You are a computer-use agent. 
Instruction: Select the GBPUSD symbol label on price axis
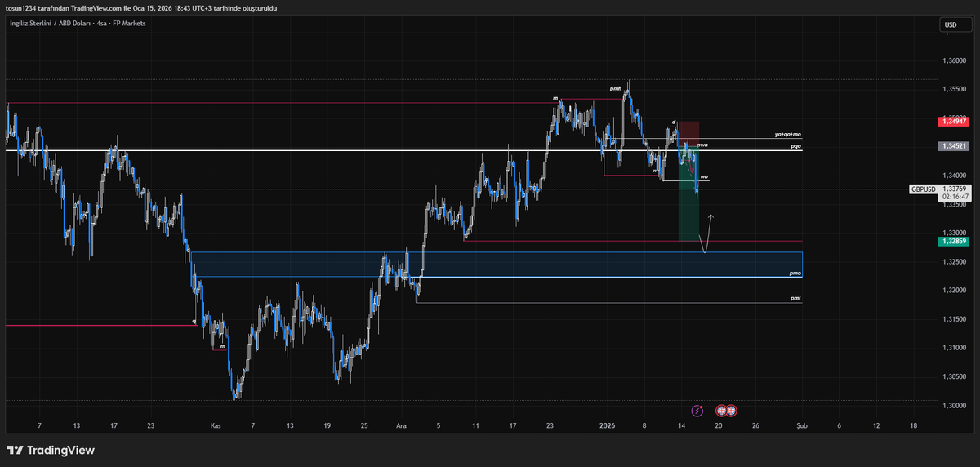[923, 189]
